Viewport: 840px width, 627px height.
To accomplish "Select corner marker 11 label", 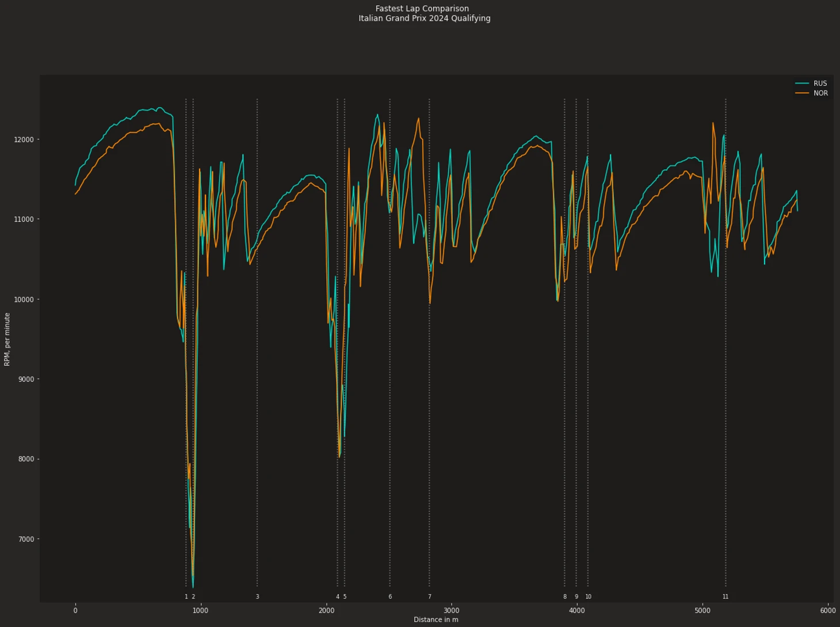I will (x=726, y=597).
